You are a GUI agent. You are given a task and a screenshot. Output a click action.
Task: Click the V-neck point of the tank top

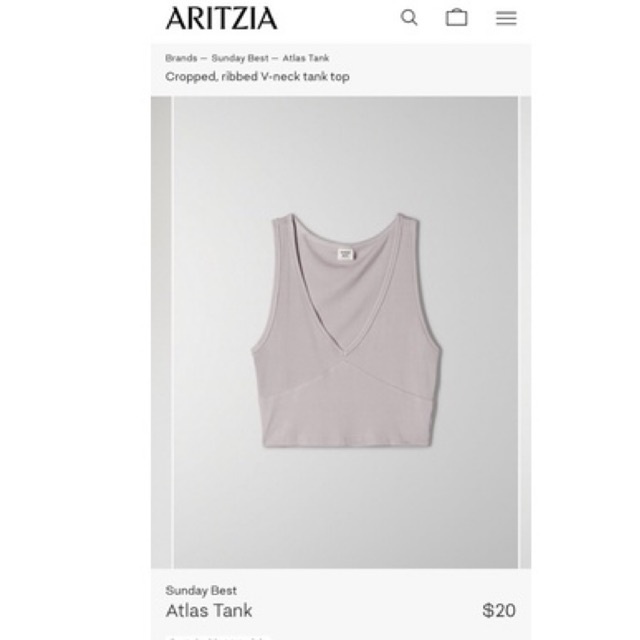coord(345,353)
